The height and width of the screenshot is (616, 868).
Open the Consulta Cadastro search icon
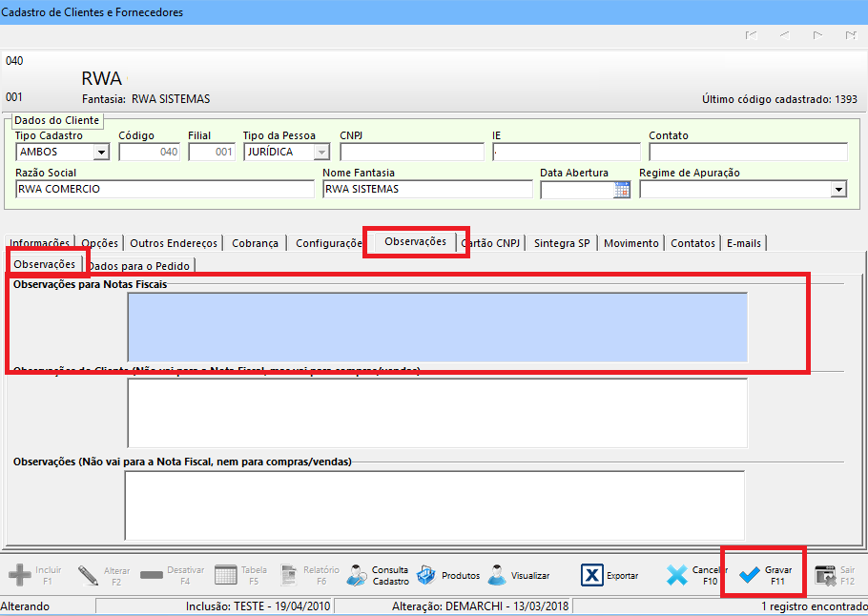[357, 576]
